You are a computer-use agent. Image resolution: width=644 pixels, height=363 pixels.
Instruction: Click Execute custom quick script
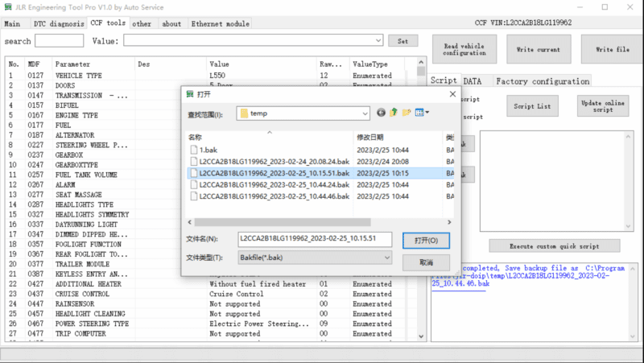(555, 246)
